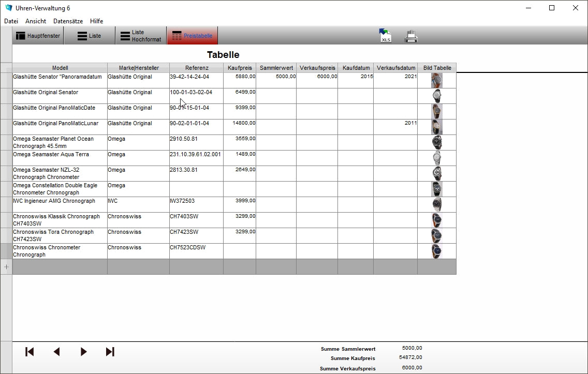Go to next record arrow
The width and height of the screenshot is (588, 374).
[x=83, y=352]
